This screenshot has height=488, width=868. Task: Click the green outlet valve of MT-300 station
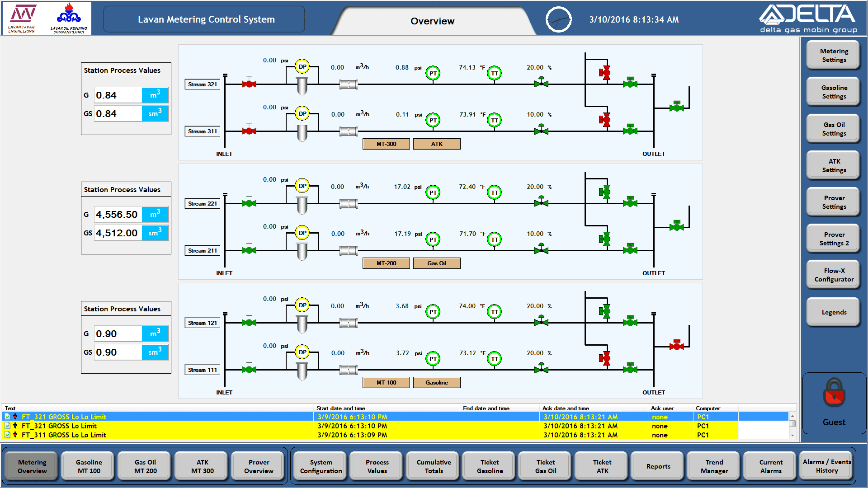[x=676, y=107]
